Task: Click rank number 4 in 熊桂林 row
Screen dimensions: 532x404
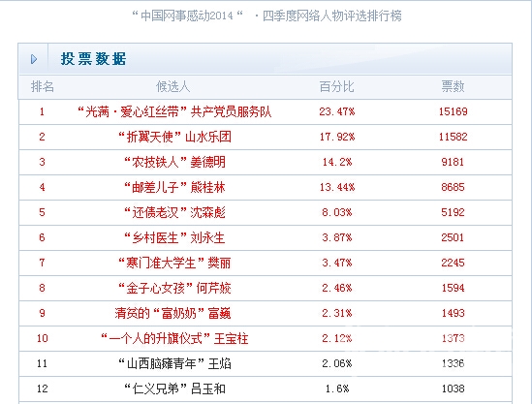Action: [42, 187]
